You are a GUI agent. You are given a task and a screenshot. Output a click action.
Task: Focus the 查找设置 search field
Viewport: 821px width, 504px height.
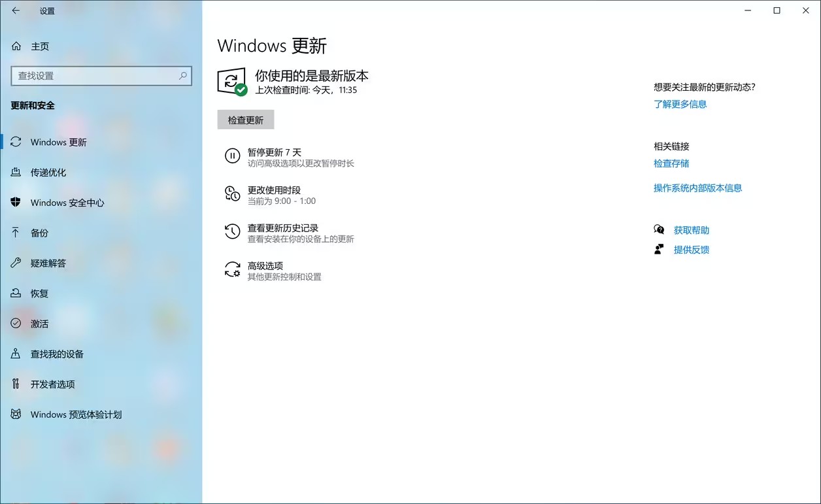pyautogui.click(x=101, y=76)
